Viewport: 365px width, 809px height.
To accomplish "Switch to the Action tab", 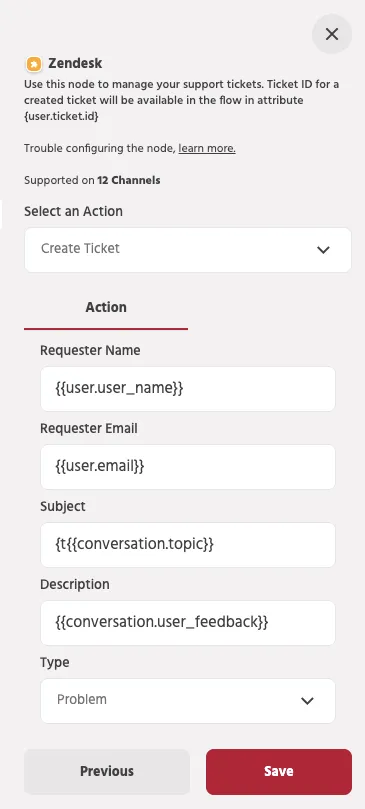I will pos(106,308).
